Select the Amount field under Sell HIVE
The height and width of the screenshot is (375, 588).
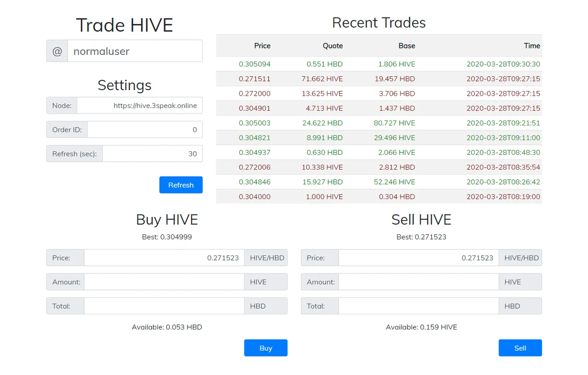[418, 282]
